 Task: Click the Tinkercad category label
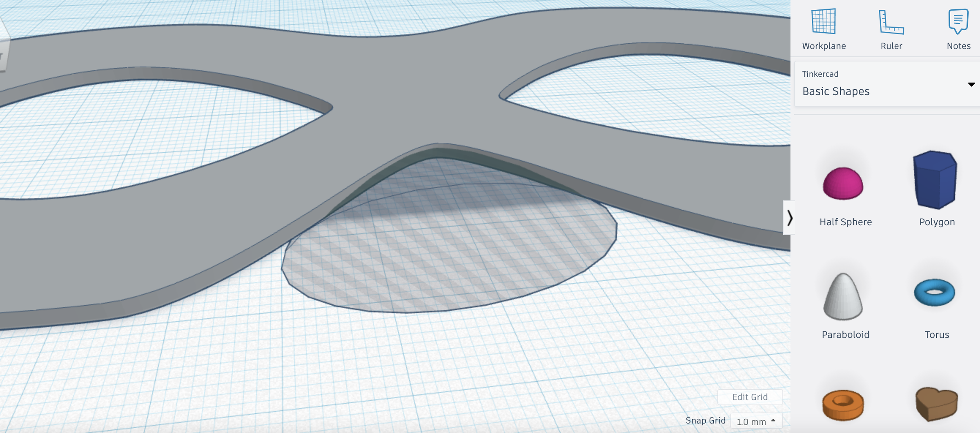pos(820,74)
